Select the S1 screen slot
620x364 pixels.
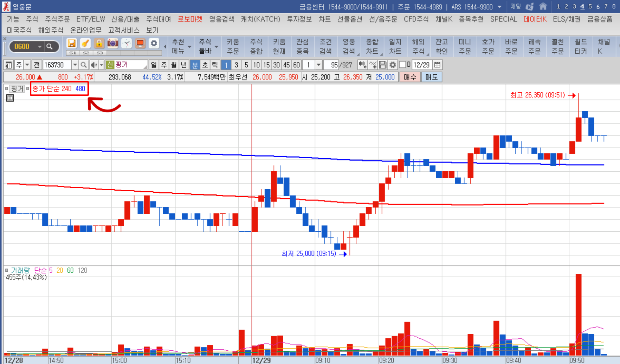pos(72,53)
